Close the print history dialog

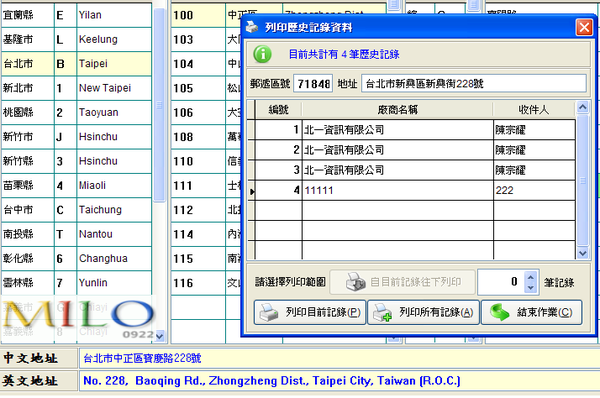584,28
